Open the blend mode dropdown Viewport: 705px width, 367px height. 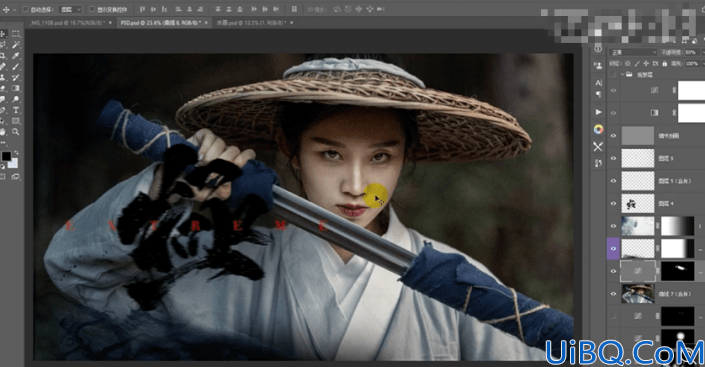(633, 52)
